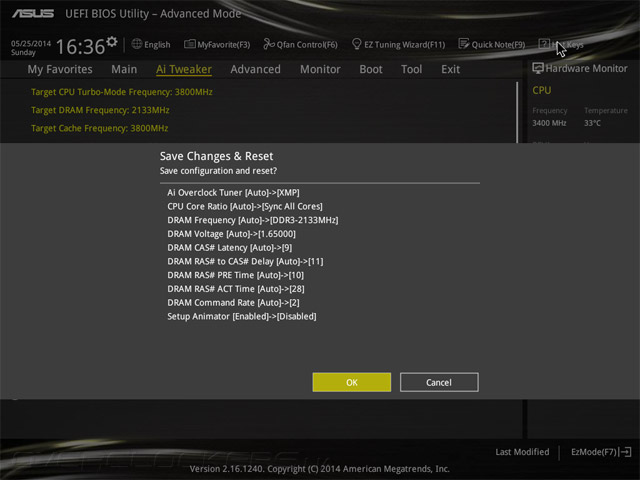Click Target Cache Frequency: 3800MHz line
The image size is (640, 480).
tap(100, 128)
